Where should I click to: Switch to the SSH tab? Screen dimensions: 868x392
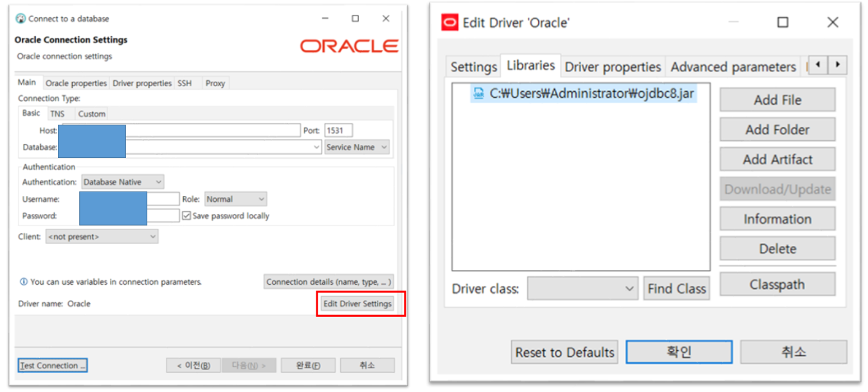click(185, 84)
